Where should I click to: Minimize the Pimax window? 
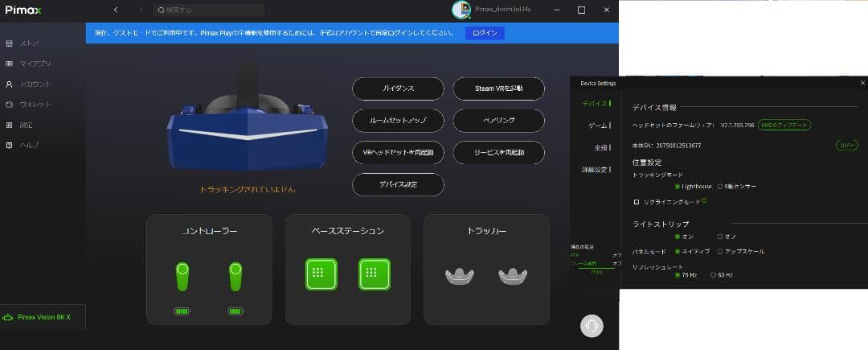pos(556,10)
